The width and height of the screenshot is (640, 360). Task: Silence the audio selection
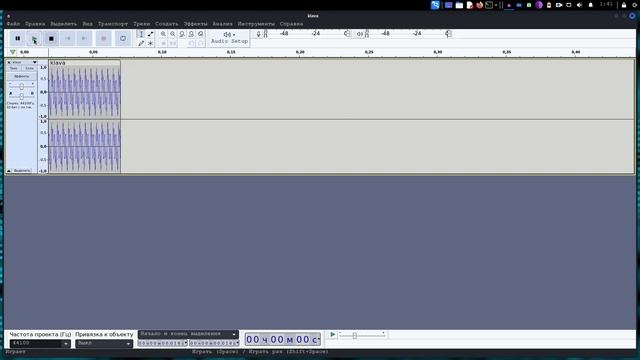pyautogui.click(x=173, y=43)
